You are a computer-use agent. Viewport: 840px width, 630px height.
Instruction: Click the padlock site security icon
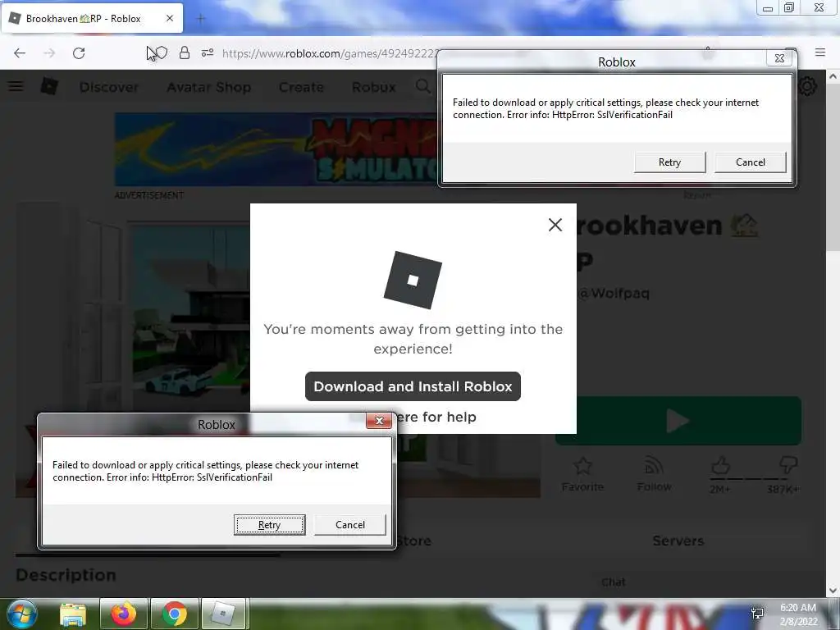point(185,53)
